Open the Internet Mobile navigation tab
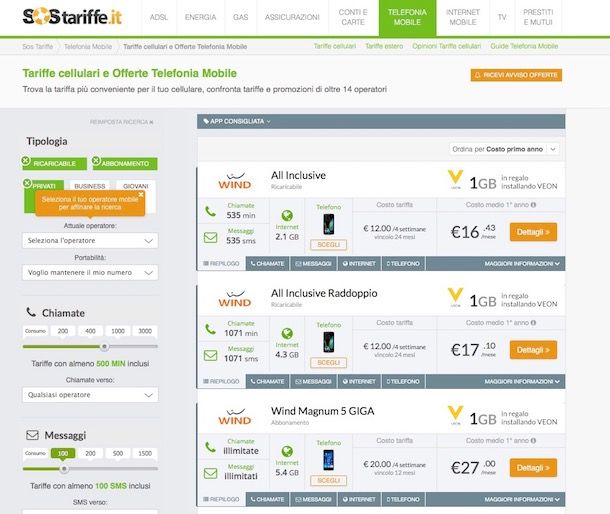610x514 pixels. coord(463,17)
